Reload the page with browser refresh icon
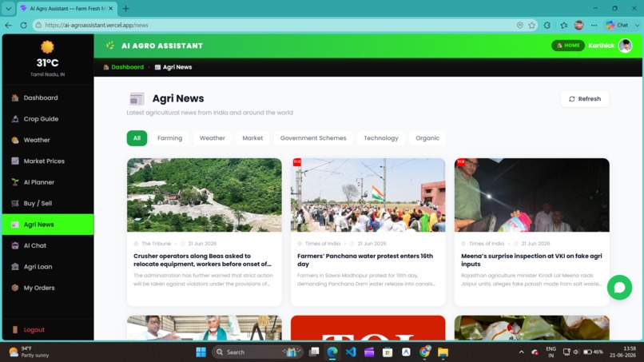This screenshot has height=362, width=644. [23, 25]
